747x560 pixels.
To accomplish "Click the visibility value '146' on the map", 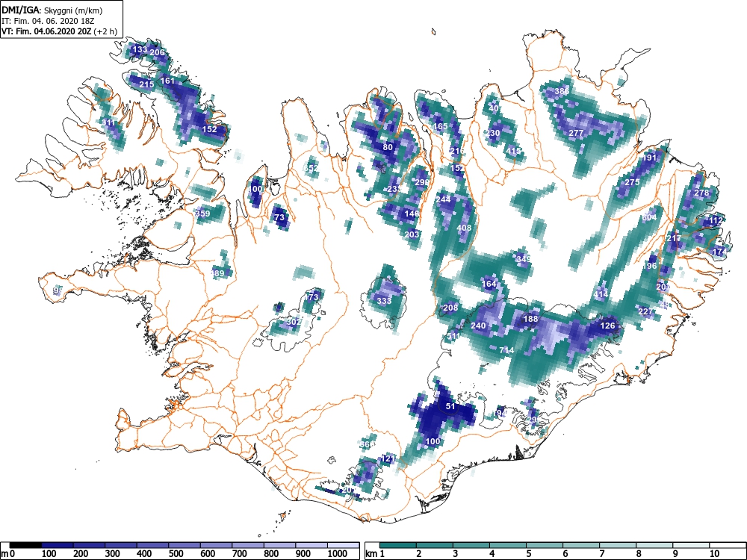I will pos(412,214).
